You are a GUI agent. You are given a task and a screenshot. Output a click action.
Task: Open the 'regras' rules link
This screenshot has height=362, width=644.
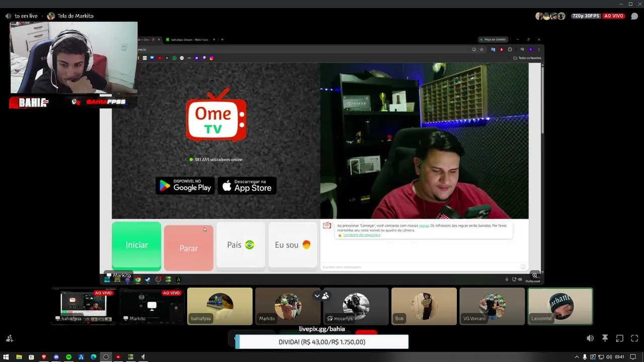click(424, 226)
